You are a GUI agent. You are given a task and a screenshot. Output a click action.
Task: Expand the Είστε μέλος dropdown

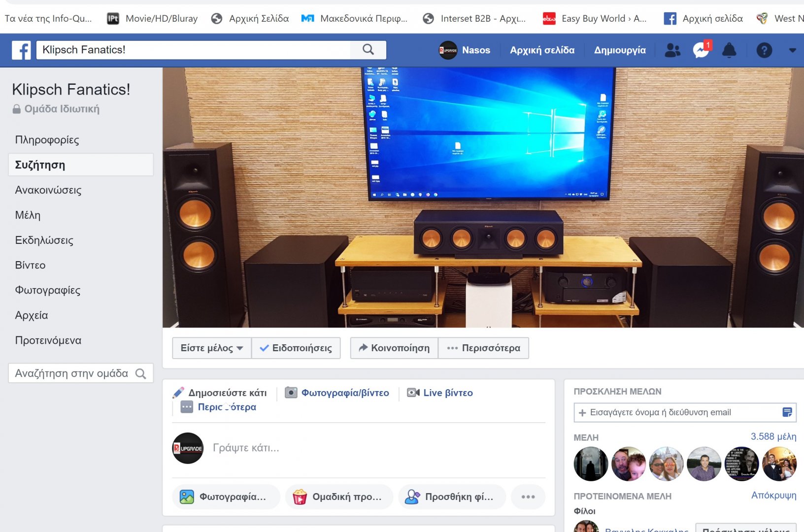(x=212, y=348)
